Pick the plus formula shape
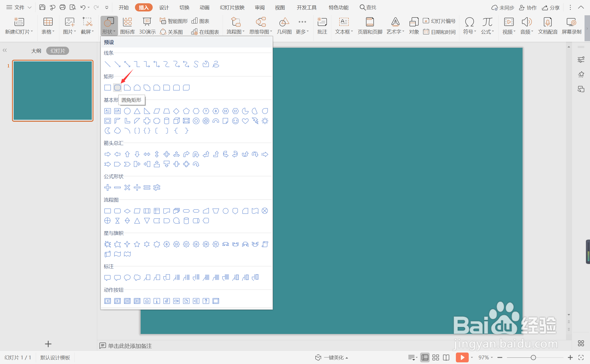Image resolution: width=590 pixels, height=364 pixels. (x=108, y=187)
